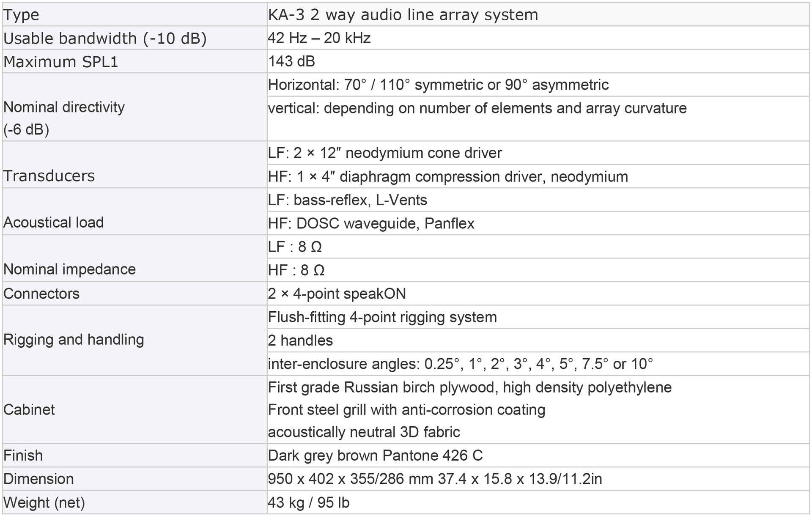This screenshot has width=812, height=516.
Task: Click the 'Acoustical load' row label
Action: [x=53, y=222]
